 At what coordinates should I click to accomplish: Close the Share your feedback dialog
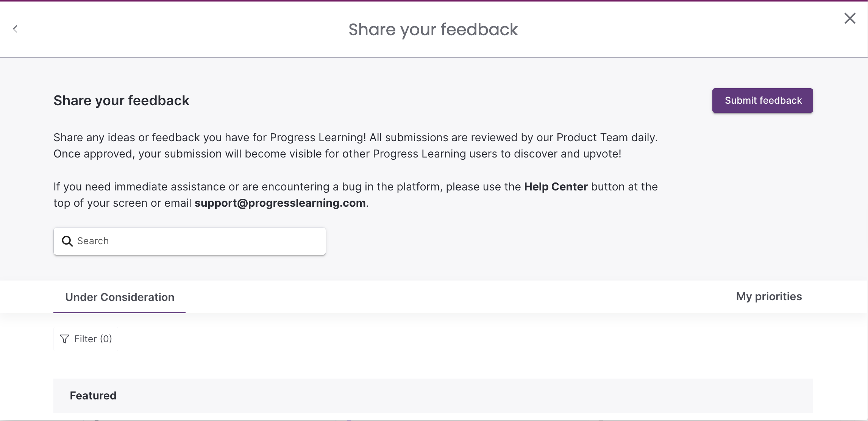[850, 18]
